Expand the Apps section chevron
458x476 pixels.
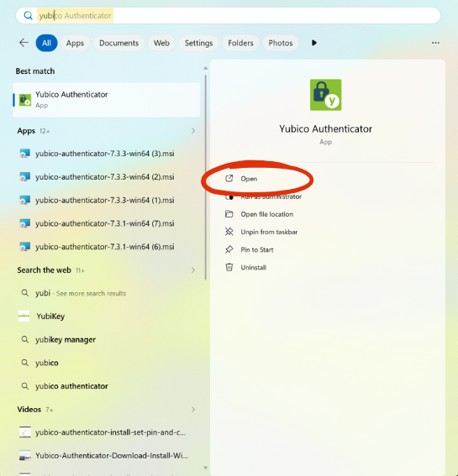[x=193, y=131]
